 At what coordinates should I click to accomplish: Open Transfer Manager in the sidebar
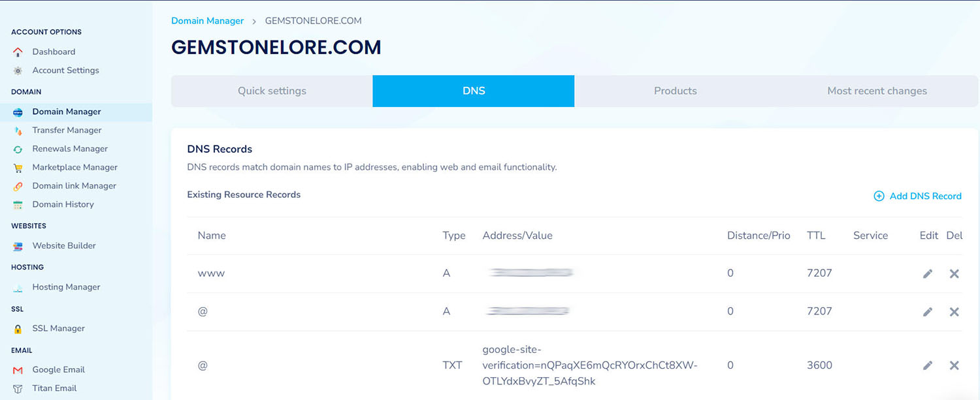coord(67,131)
